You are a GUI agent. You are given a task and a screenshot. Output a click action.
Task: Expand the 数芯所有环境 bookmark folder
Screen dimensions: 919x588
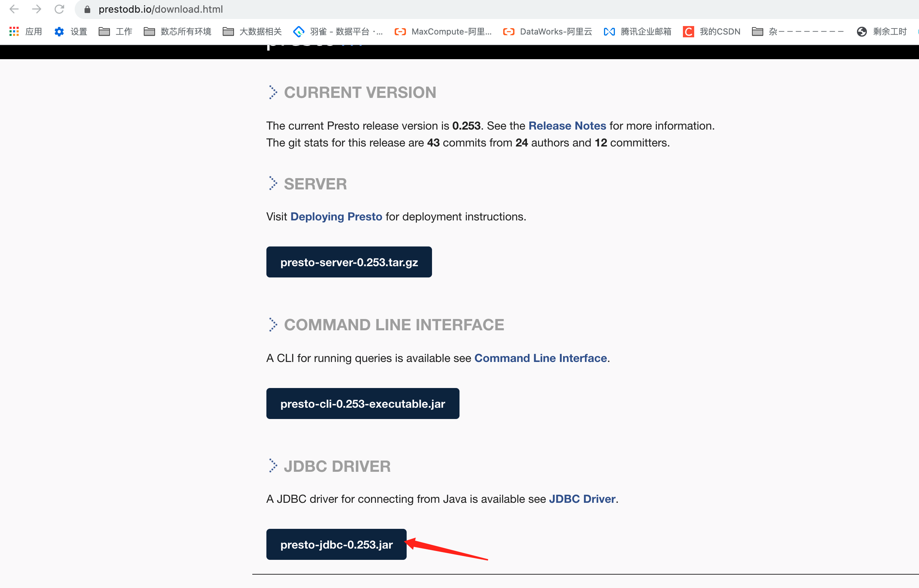coord(178,32)
